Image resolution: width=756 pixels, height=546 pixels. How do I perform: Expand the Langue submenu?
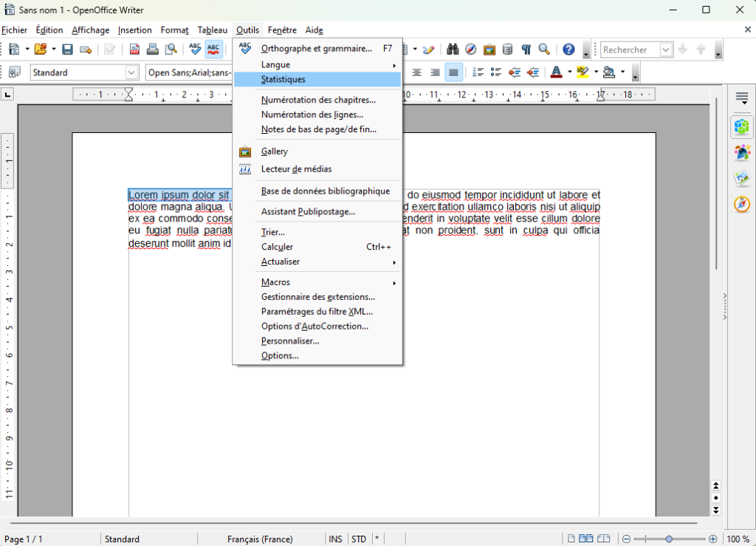pyautogui.click(x=317, y=64)
